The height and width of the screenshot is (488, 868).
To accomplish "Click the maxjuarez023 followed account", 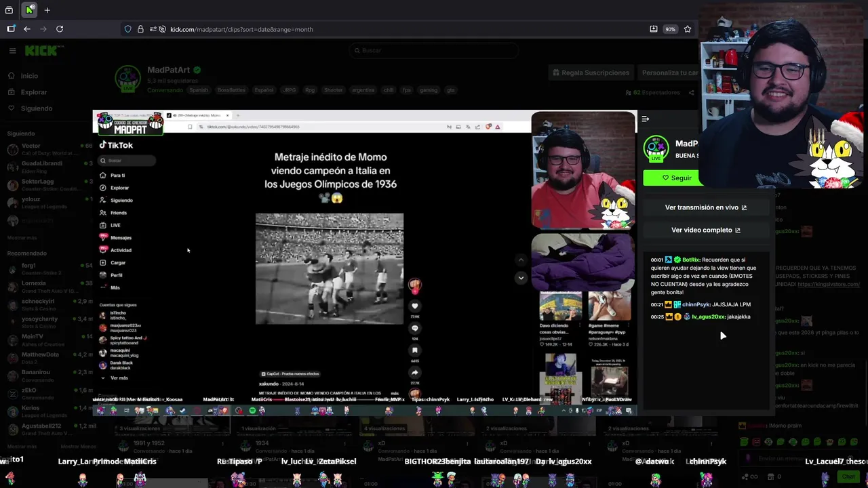I will pos(119,327).
